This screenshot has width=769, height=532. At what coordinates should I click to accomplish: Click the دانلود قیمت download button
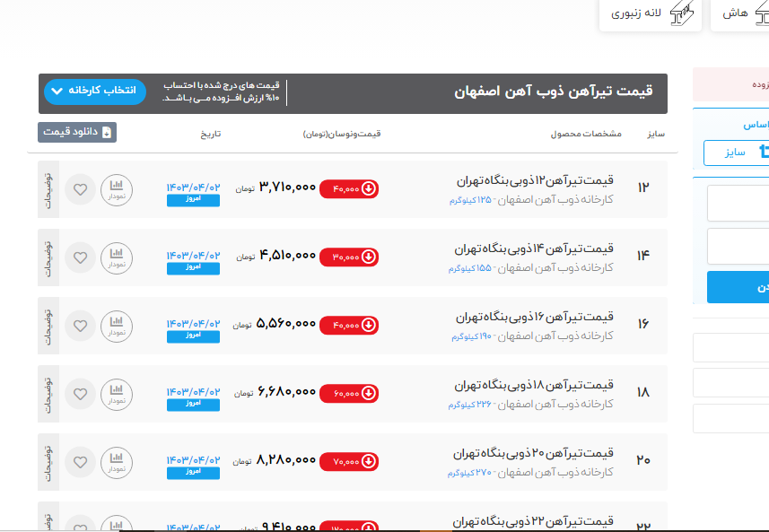(x=77, y=132)
